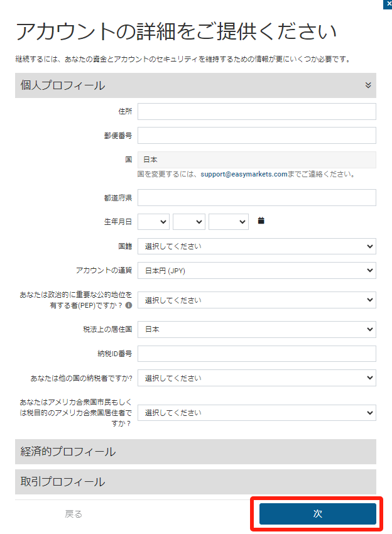Image resolution: width=392 pixels, height=534 pixels.
Task: Collapse 個人プロフィール with the chevron icon
Action: tap(368, 85)
